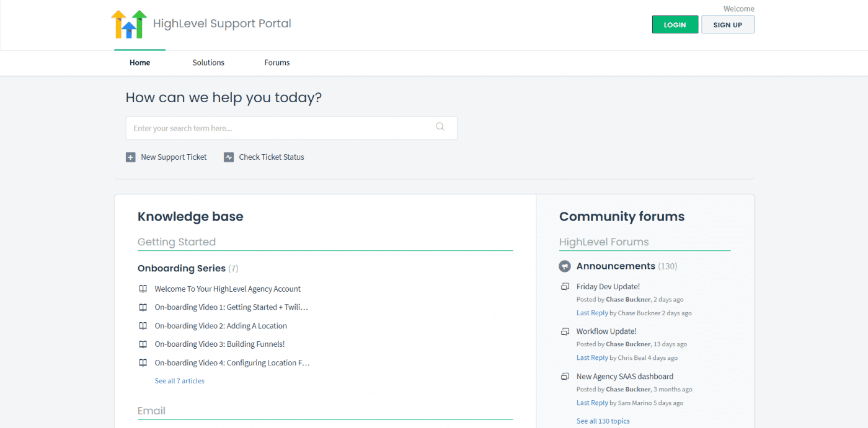Image resolution: width=868 pixels, height=428 pixels.
Task: Open the Workflow Update! topic
Action: click(606, 331)
